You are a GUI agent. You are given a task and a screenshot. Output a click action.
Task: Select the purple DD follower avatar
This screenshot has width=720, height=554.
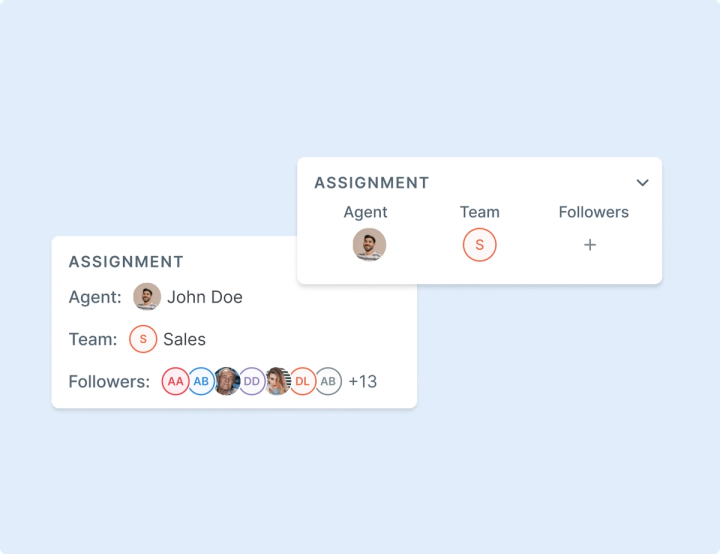(x=252, y=381)
